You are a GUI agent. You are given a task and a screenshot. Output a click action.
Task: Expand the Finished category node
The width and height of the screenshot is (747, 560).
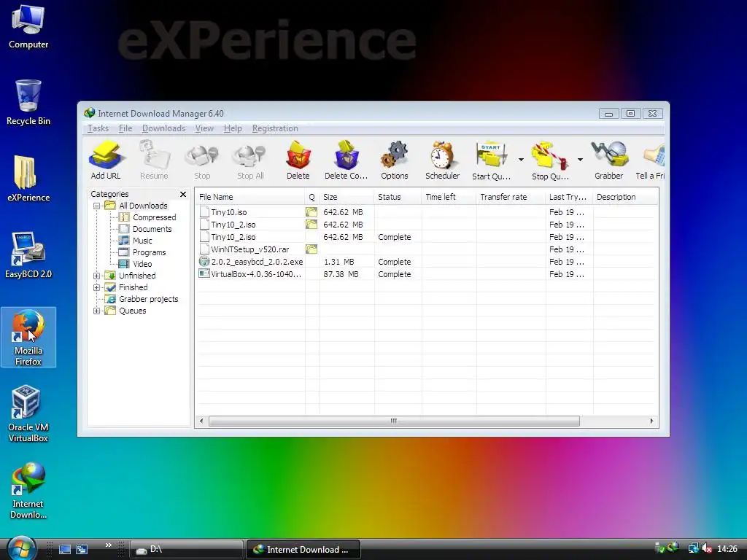[x=97, y=287]
